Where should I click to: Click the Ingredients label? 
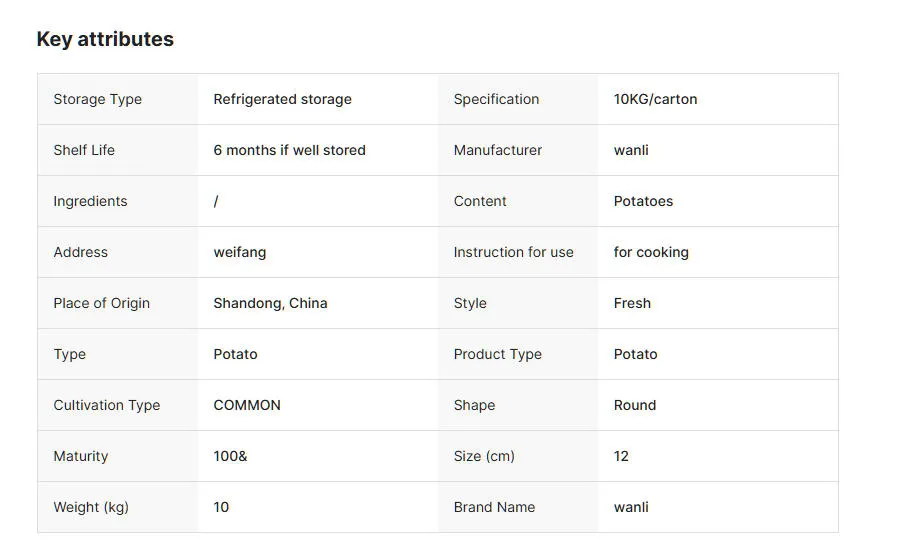click(x=90, y=201)
